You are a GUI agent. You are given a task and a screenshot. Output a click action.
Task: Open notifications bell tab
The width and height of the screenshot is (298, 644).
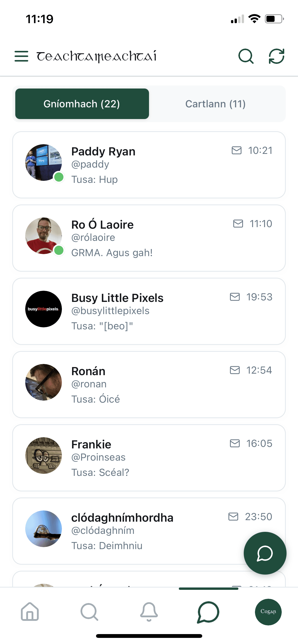[x=149, y=611]
